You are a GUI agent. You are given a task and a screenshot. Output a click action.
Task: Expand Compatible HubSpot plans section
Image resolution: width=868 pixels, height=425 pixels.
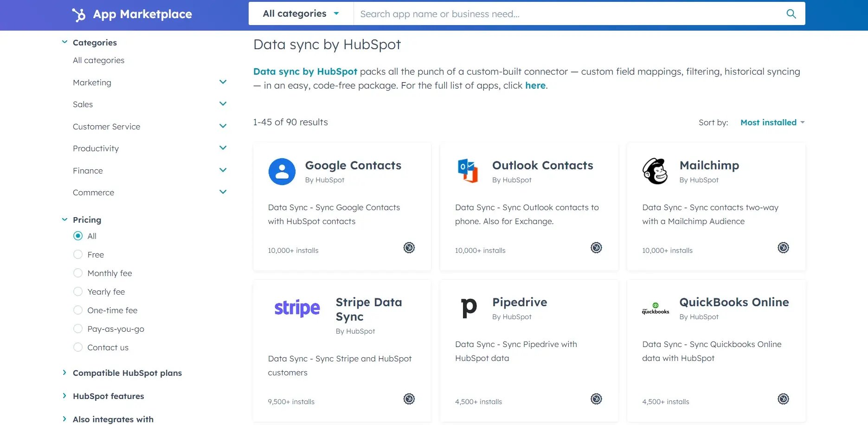point(64,373)
